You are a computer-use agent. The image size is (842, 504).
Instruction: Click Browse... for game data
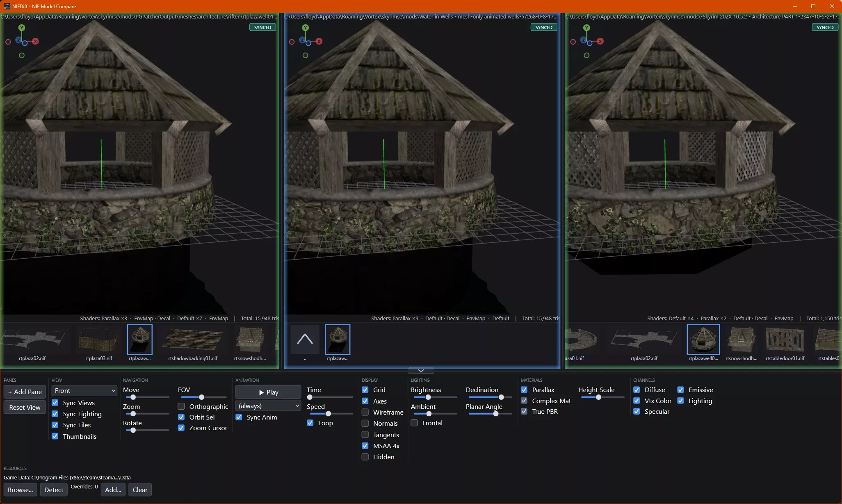[x=20, y=490]
